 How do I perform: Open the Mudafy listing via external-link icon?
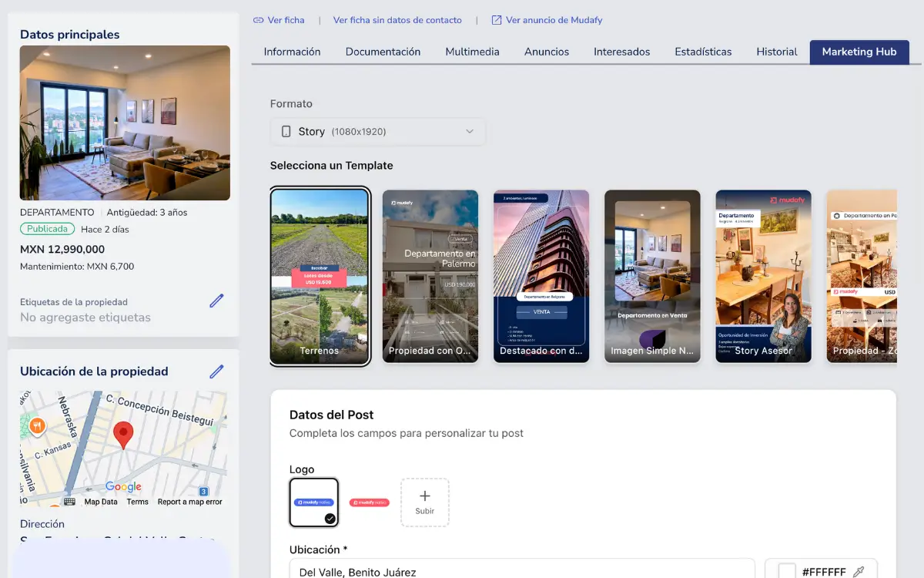click(497, 20)
